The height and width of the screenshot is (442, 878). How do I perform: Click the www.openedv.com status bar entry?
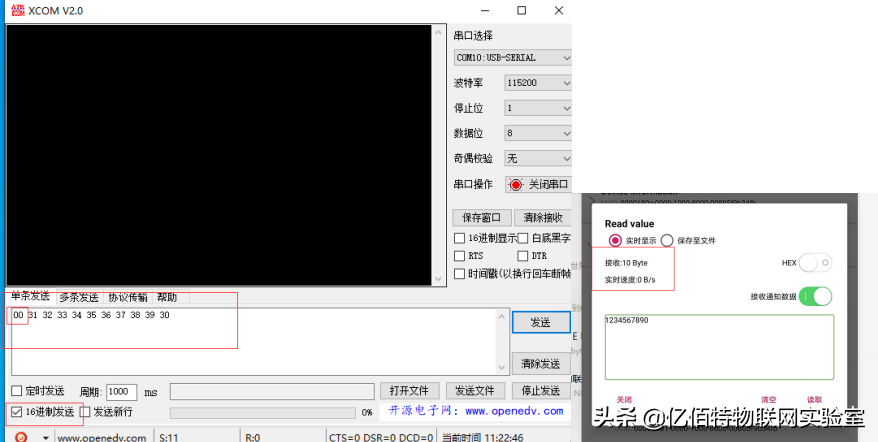point(102,438)
